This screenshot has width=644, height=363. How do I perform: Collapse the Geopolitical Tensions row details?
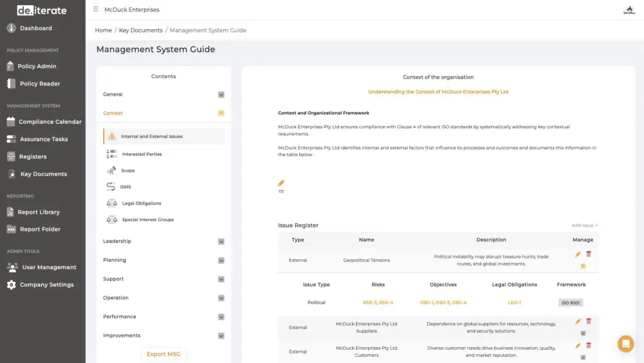(x=583, y=266)
